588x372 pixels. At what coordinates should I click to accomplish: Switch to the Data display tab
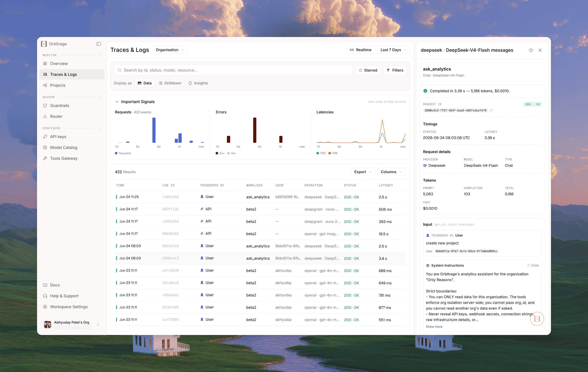click(144, 83)
